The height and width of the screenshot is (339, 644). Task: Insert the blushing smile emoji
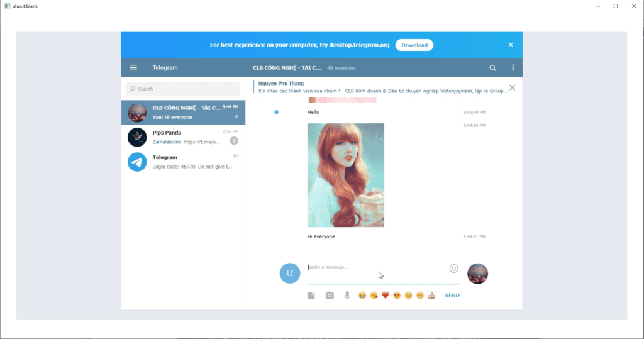coord(408,296)
